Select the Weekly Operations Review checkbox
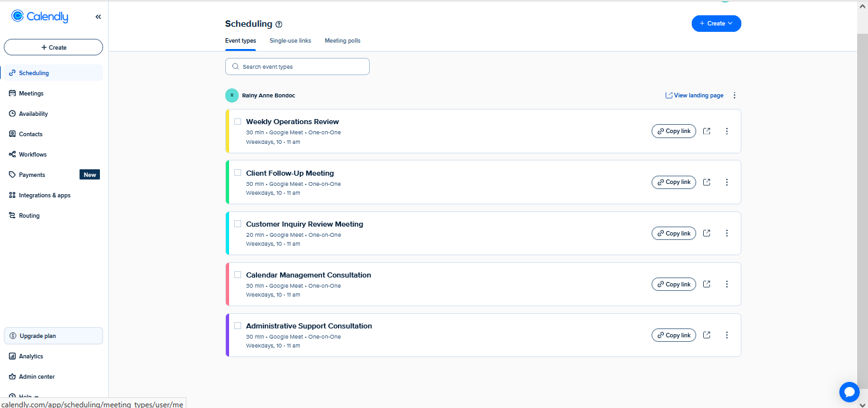 [237, 121]
